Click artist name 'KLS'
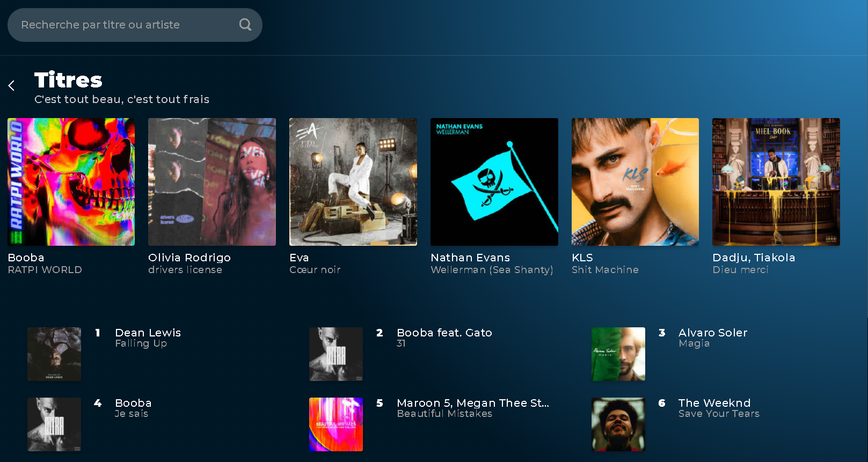The width and height of the screenshot is (868, 462). [582, 258]
